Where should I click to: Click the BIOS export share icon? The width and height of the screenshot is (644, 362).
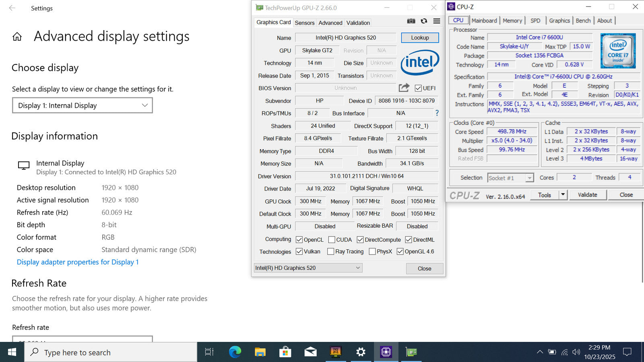[x=404, y=88]
